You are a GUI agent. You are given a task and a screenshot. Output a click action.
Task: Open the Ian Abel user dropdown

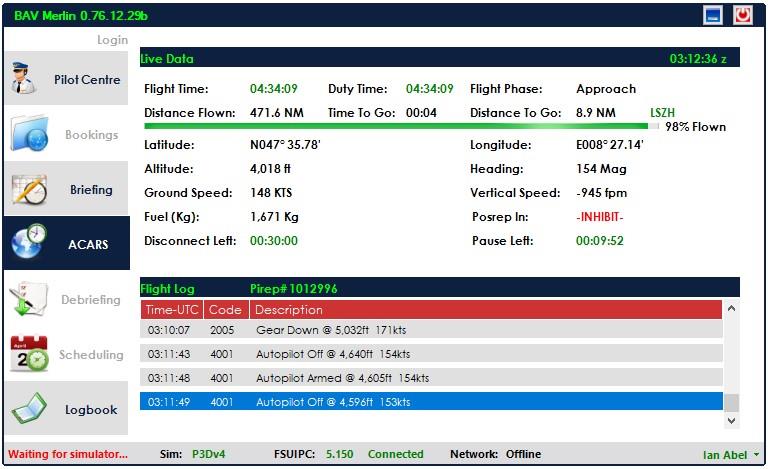(731, 455)
